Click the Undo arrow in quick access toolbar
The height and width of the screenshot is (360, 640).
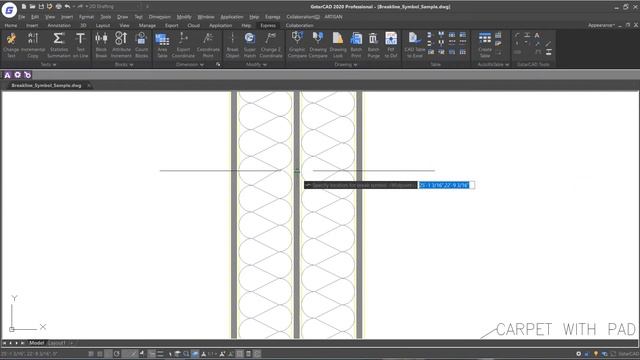click(67, 7)
